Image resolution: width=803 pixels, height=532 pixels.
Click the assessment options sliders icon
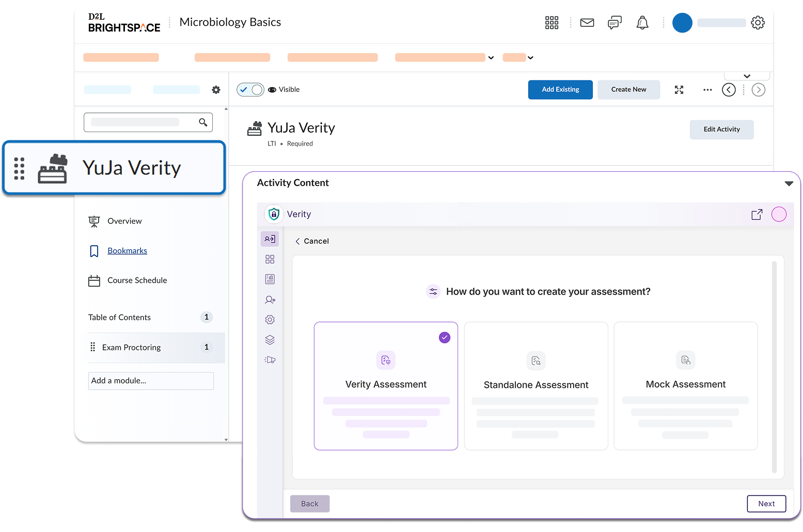click(x=433, y=292)
